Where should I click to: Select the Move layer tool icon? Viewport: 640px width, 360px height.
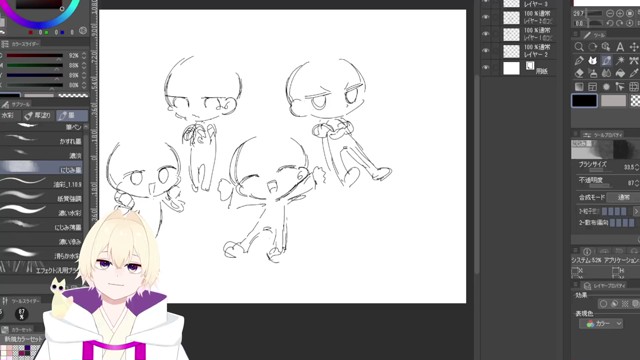(x=633, y=47)
